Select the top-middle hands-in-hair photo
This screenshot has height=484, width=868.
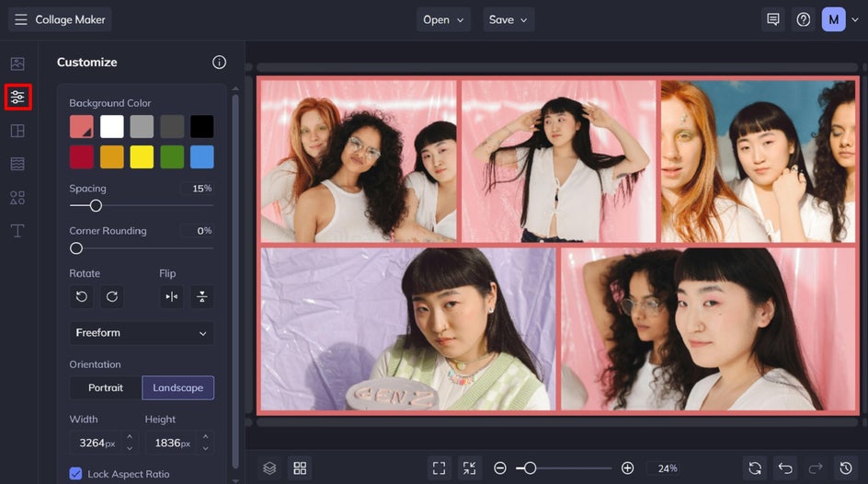558,161
